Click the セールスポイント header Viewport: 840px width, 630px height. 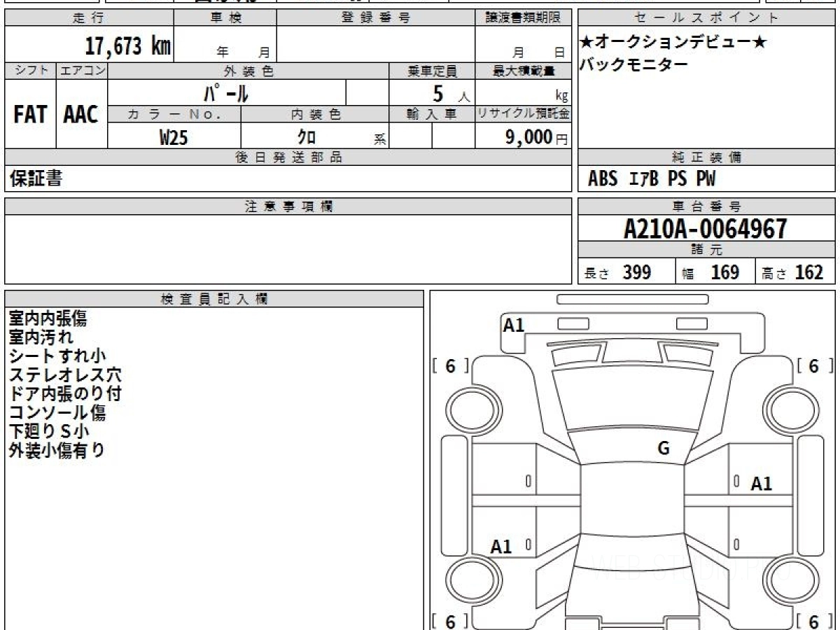(707, 18)
